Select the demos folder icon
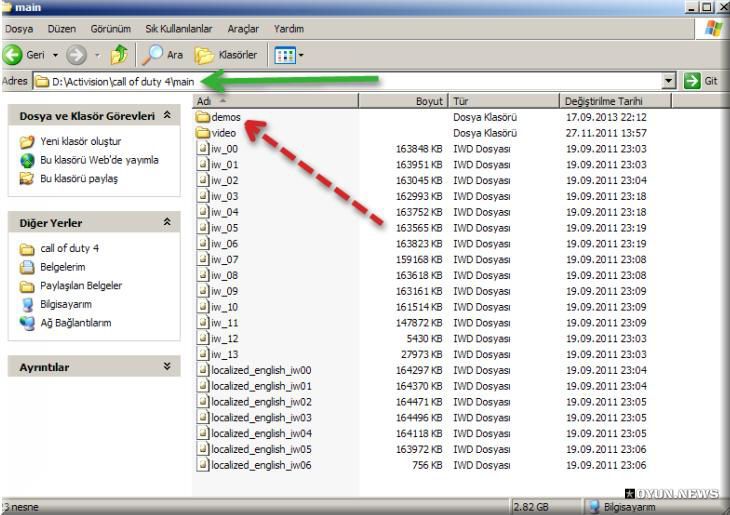The width and height of the screenshot is (730, 515). pos(203,117)
